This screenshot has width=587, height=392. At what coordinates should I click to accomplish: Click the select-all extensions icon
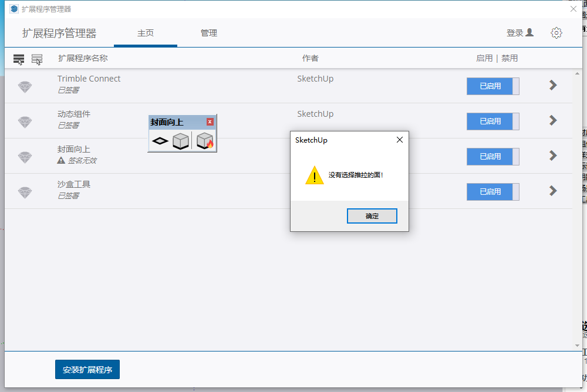(x=19, y=59)
